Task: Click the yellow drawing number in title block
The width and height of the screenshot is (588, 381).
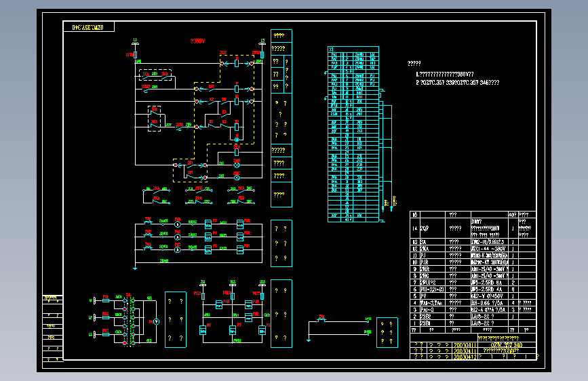Action: point(507,344)
